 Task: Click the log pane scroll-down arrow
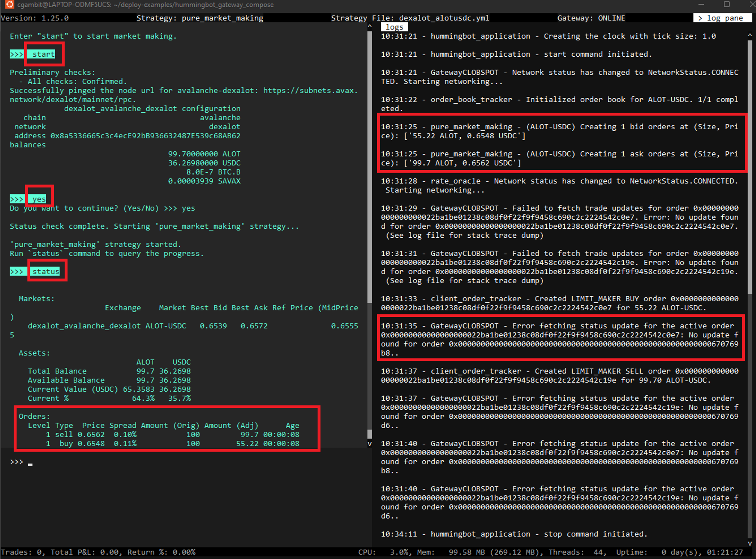click(750, 544)
